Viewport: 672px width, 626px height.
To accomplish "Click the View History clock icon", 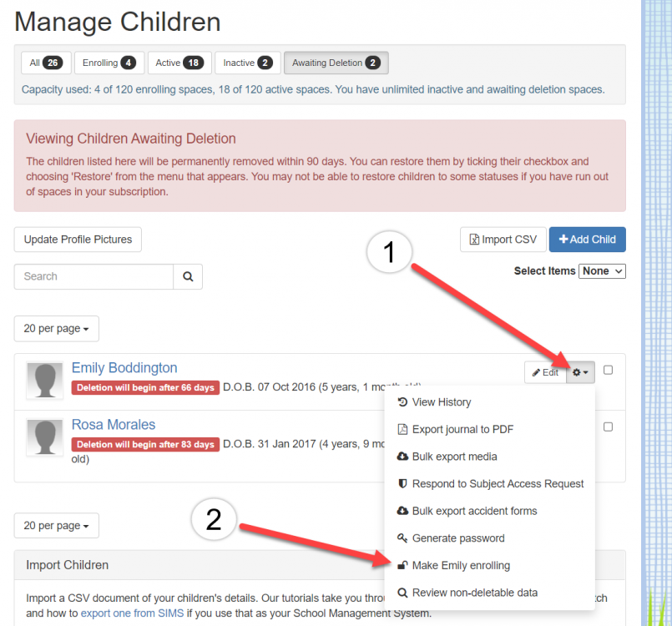I will click(x=402, y=402).
